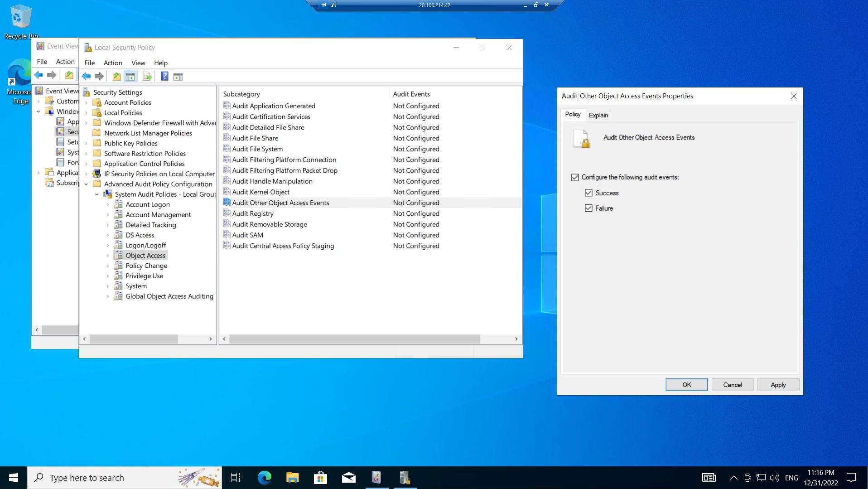This screenshot has width=868, height=489.
Task: Open Server Manager from the taskbar
Action: [404, 477]
